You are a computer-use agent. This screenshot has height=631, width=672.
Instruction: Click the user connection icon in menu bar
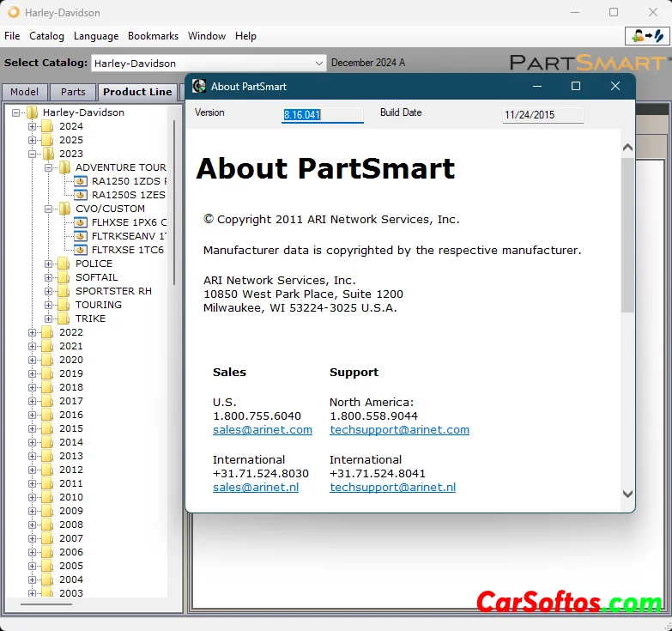tap(645, 36)
